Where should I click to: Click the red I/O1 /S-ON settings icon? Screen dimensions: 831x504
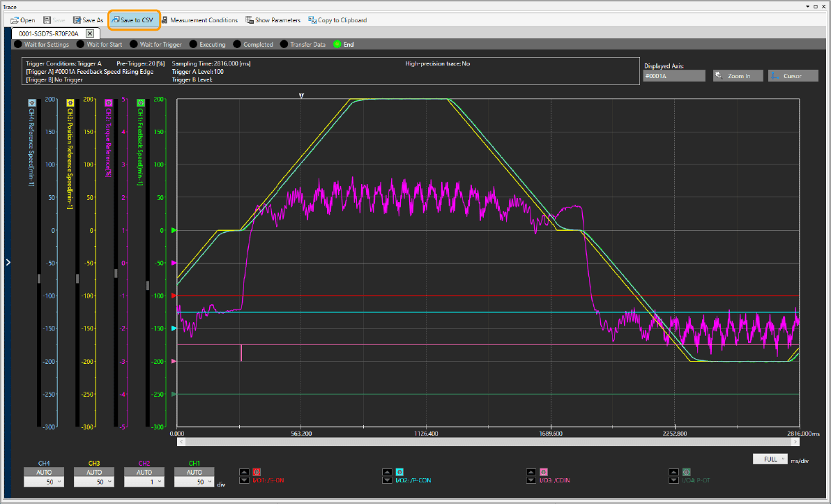point(257,472)
